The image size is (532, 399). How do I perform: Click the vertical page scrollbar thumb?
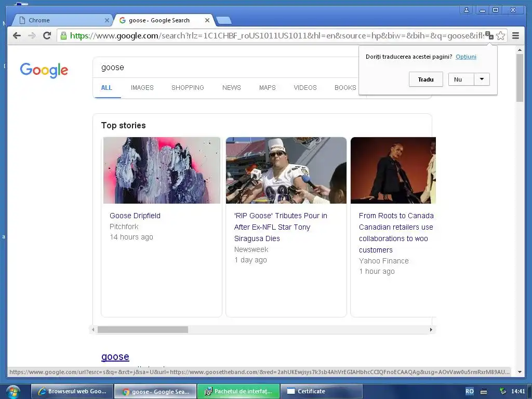(x=520, y=78)
